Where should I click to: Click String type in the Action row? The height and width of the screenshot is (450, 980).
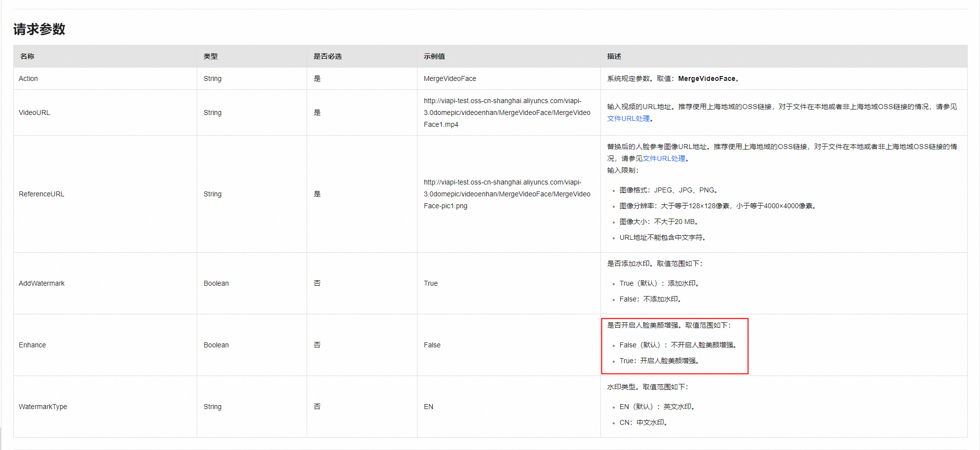point(212,78)
